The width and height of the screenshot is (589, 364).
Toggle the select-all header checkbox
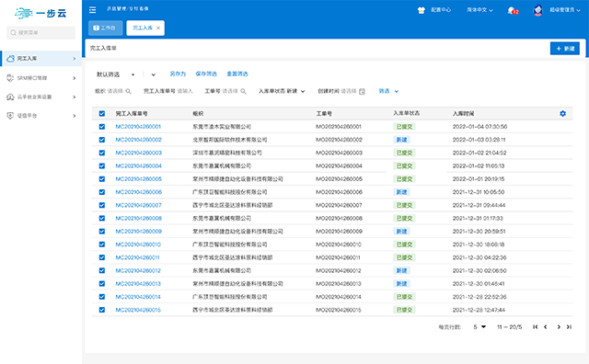click(102, 113)
